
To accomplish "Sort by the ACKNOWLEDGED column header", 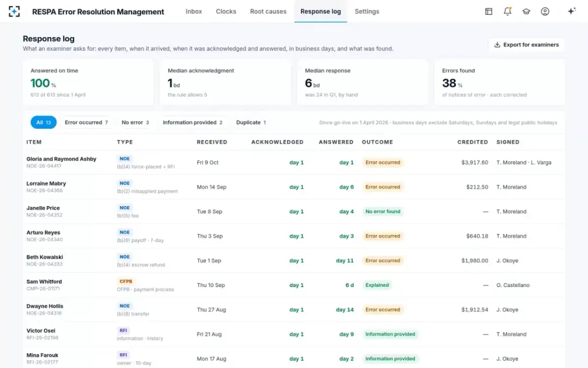I will point(277,142).
